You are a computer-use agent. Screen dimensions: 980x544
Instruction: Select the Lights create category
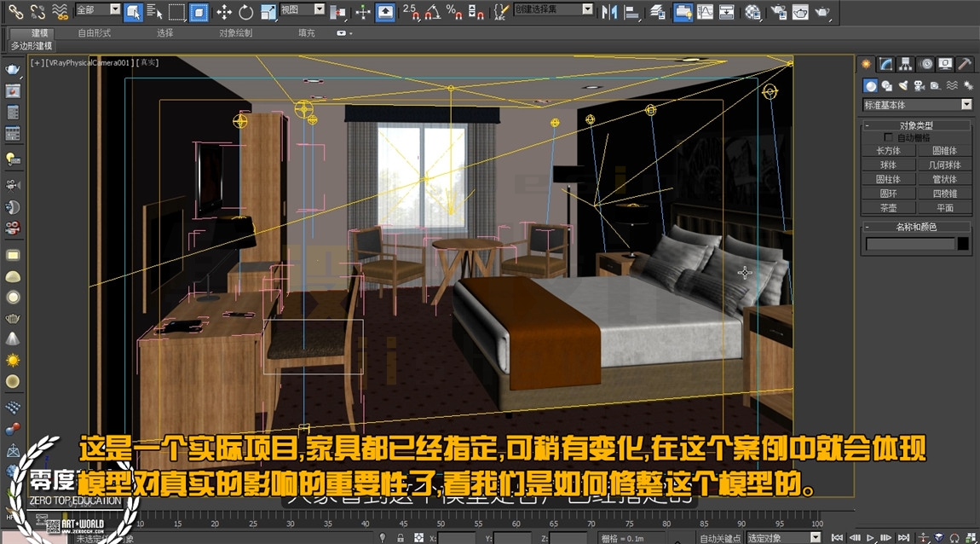(x=903, y=85)
